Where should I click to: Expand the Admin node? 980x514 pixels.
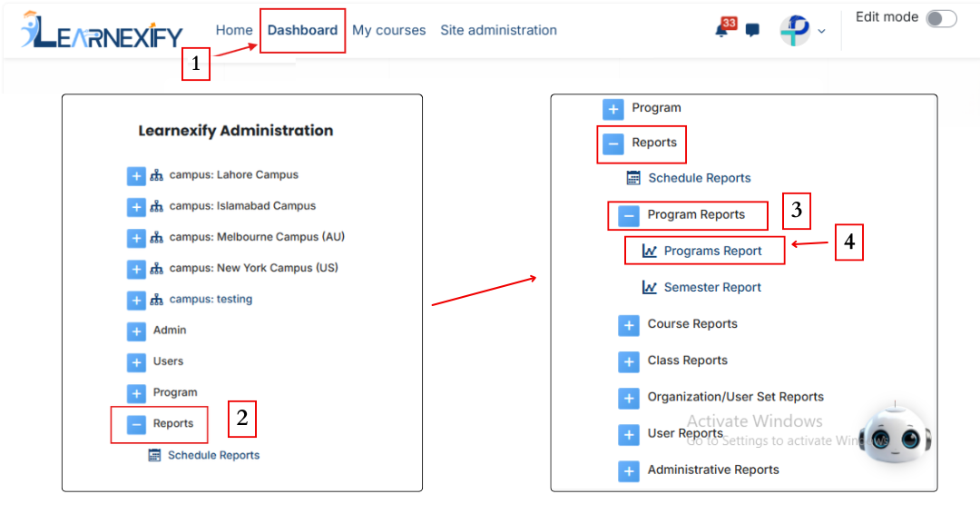tap(136, 331)
